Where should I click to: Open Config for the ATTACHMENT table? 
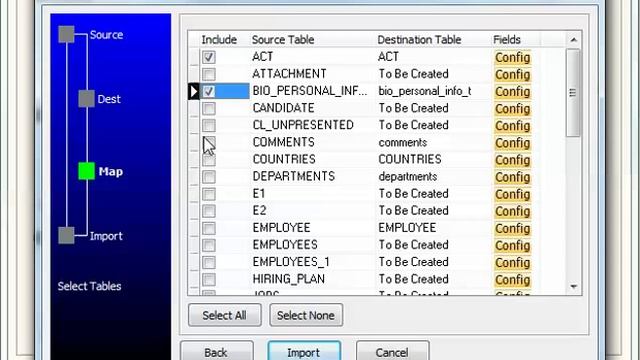[x=513, y=75]
